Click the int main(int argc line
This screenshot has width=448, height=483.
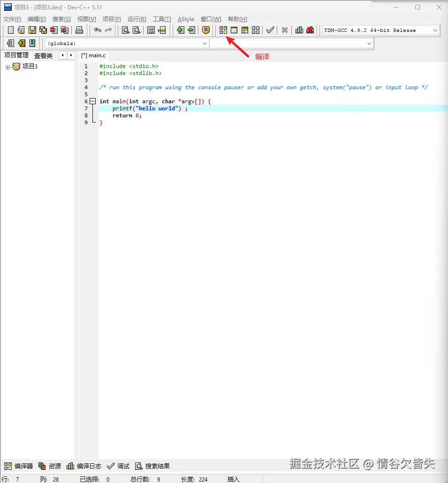pos(155,101)
